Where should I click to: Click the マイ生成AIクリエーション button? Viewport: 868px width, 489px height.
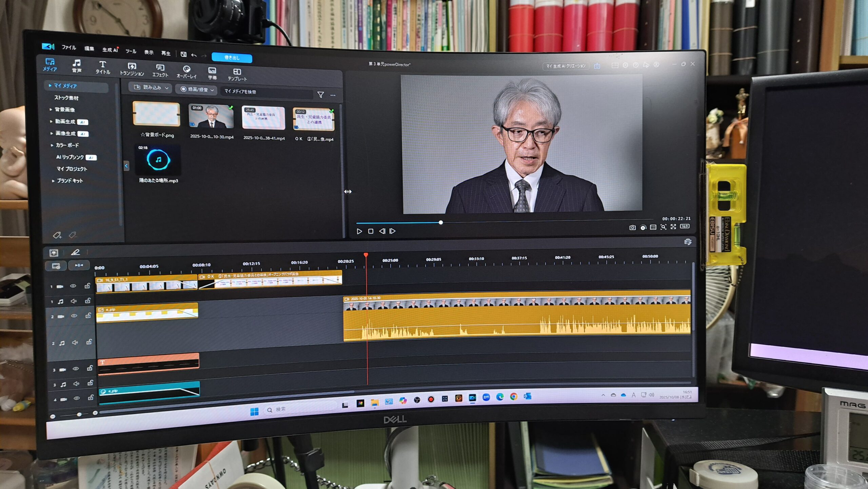tap(566, 66)
